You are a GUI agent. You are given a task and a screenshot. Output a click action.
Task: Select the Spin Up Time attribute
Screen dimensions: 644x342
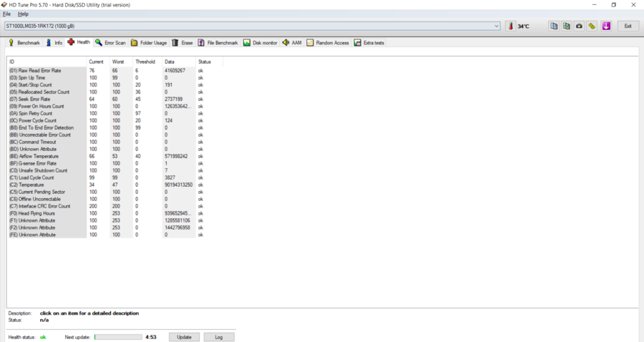coord(115,77)
